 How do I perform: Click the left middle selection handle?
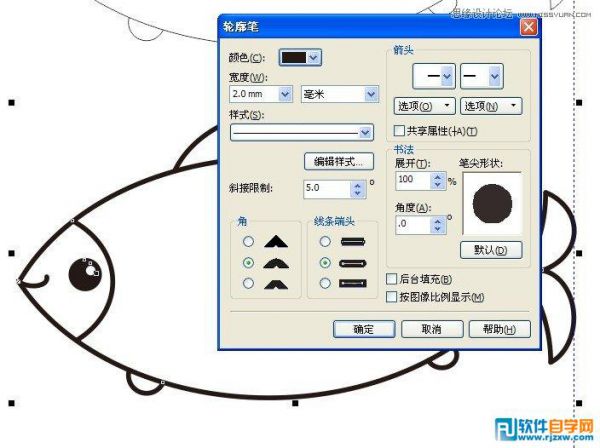pos(12,253)
